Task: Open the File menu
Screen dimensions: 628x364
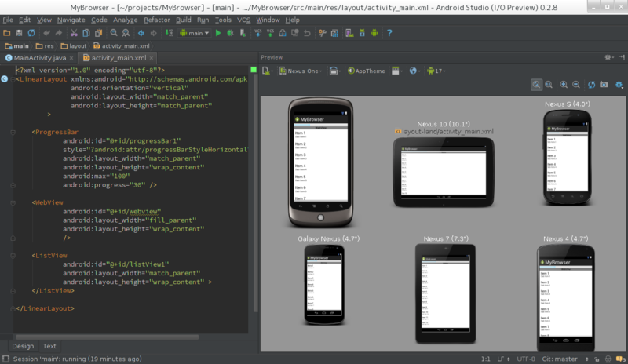Action: pos(8,20)
